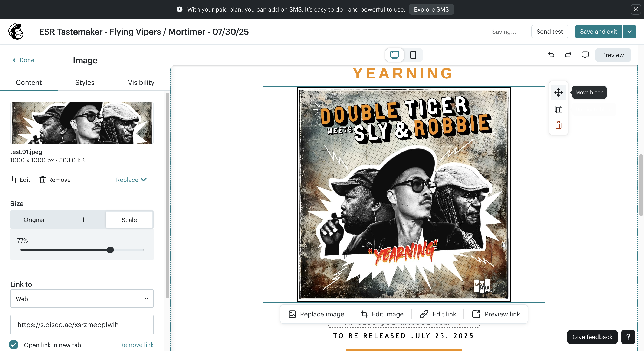The width and height of the screenshot is (644, 351).
Task: Click Replace image in floating toolbar
Action: click(x=316, y=314)
